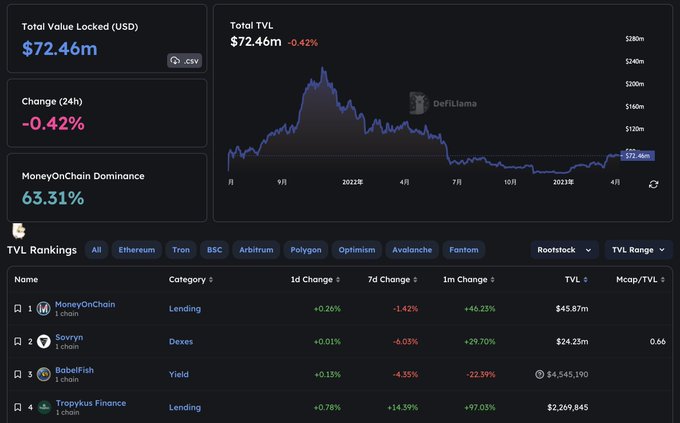Click the $24.23m TVL value
This screenshot has width=680, height=423.
(x=572, y=341)
